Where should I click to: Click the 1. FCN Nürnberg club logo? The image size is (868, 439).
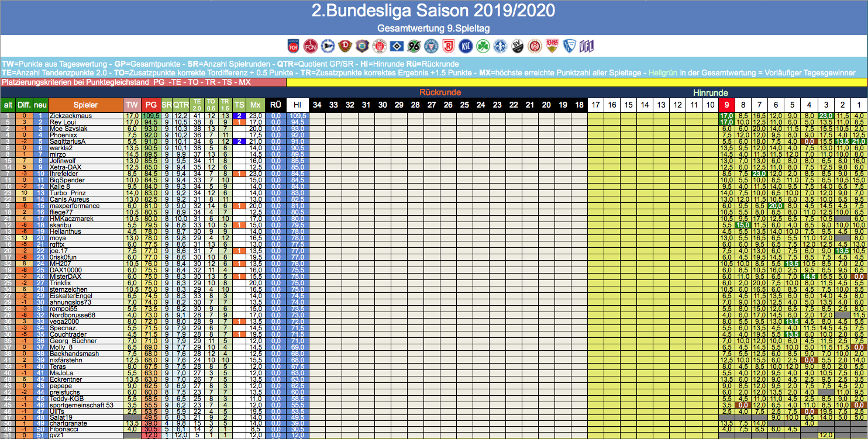click(311, 46)
